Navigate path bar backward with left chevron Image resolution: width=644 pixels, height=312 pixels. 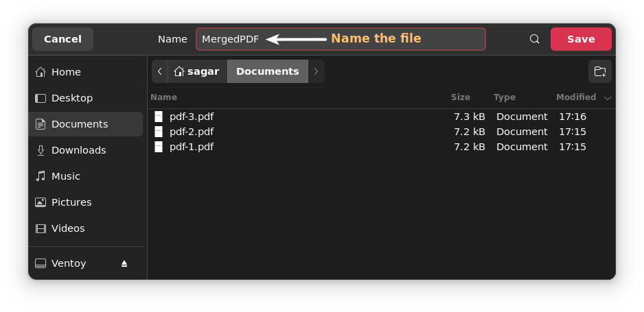click(x=160, y=71)
